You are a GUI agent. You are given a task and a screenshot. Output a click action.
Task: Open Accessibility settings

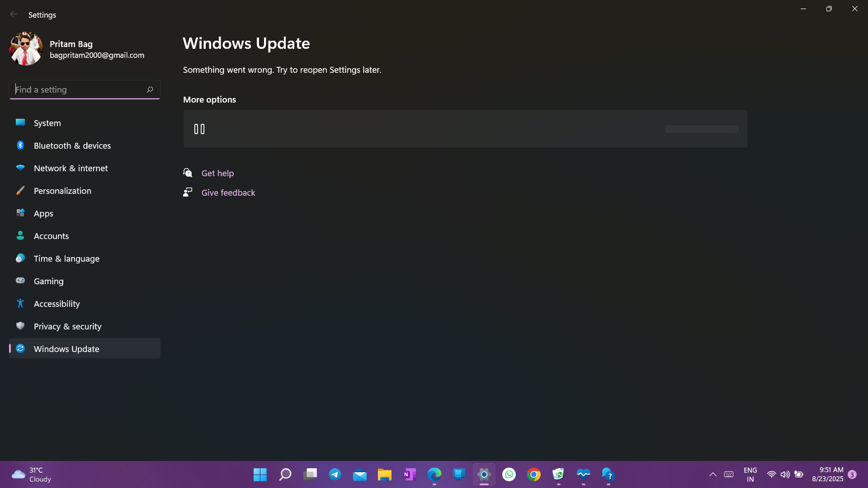coord(85,304)
